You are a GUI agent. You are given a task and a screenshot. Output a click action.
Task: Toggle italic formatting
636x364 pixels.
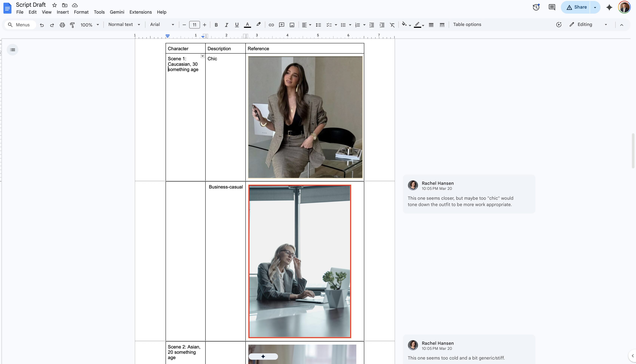pos(227,25)
